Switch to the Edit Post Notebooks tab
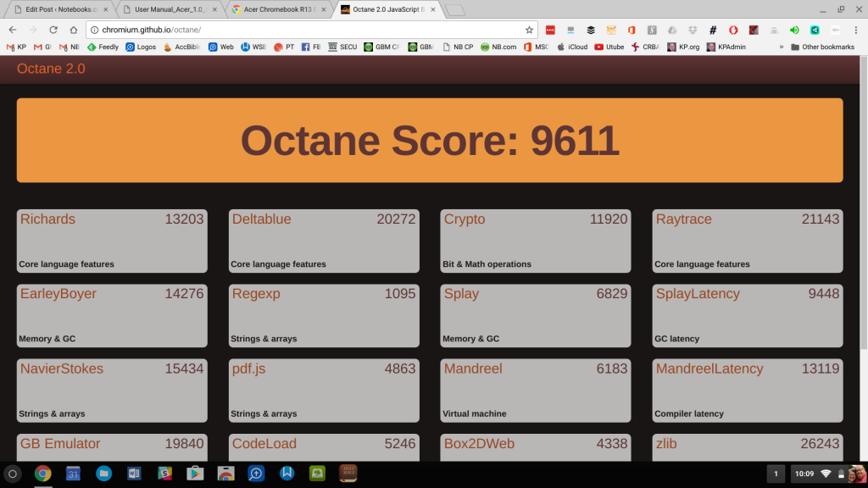Image resolution: width=868 pixels, height=488 pixels. [x=60, y=9]
